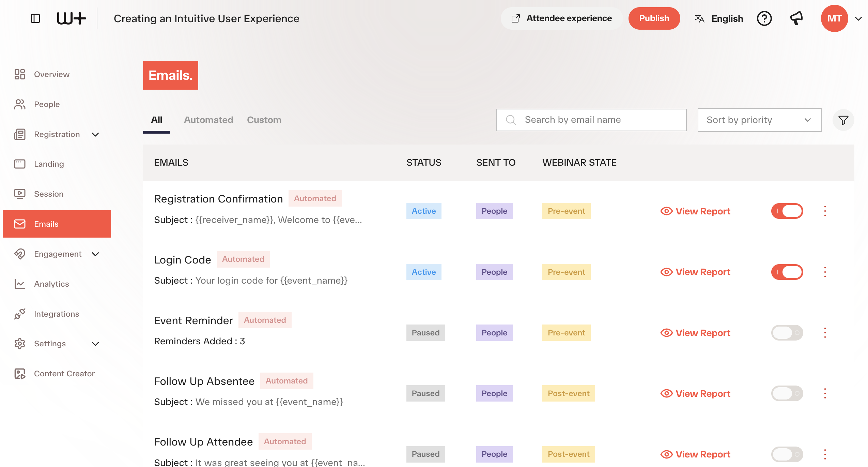Open the profile menu chevron
The height and width of the screenshot is (467, 868).
[858, 18]
